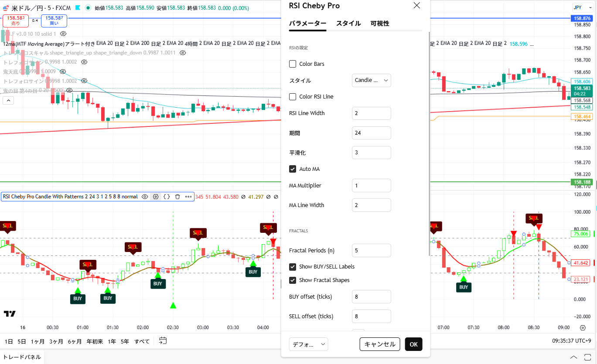Uncheck the Auto MA checkbox

pyautogui.click(x=293, y=169)
